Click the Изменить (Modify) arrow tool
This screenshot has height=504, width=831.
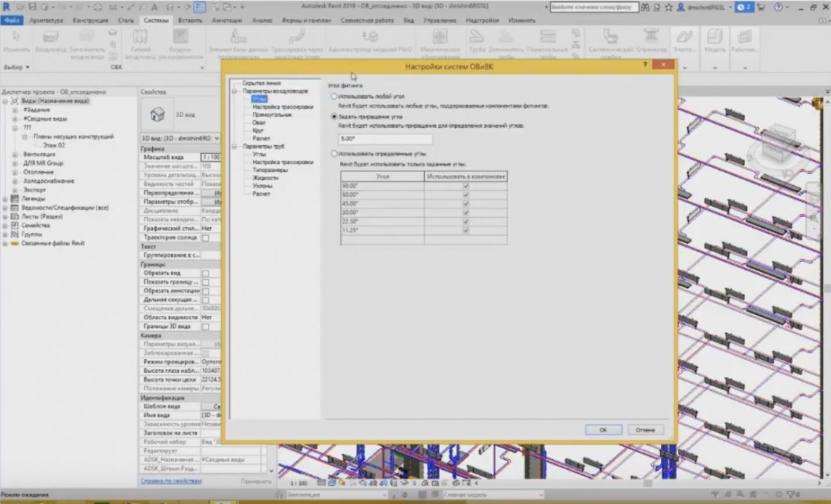[17, 41]
